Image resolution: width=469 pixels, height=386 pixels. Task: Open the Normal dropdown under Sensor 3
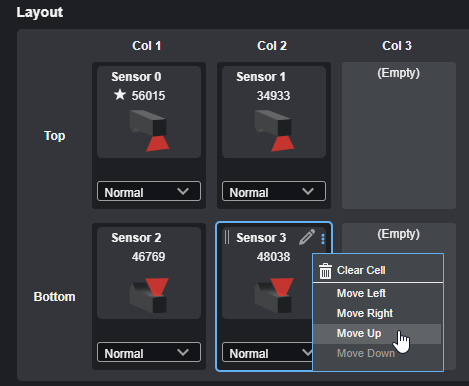click(x=267, y=352)
